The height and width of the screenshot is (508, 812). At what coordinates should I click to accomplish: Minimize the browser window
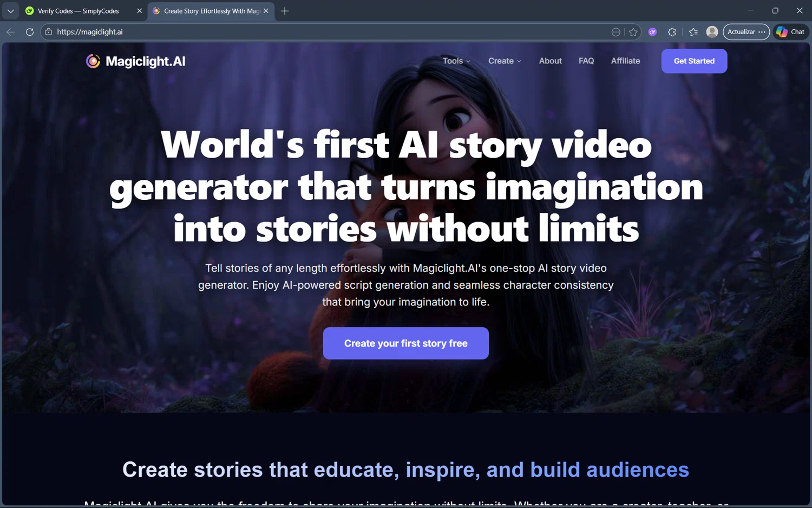pos(751,10)
